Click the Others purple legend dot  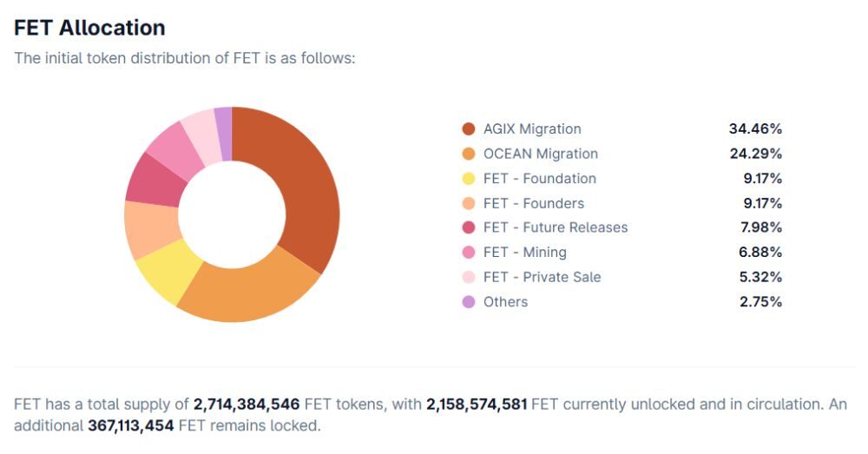click(469, 302)
